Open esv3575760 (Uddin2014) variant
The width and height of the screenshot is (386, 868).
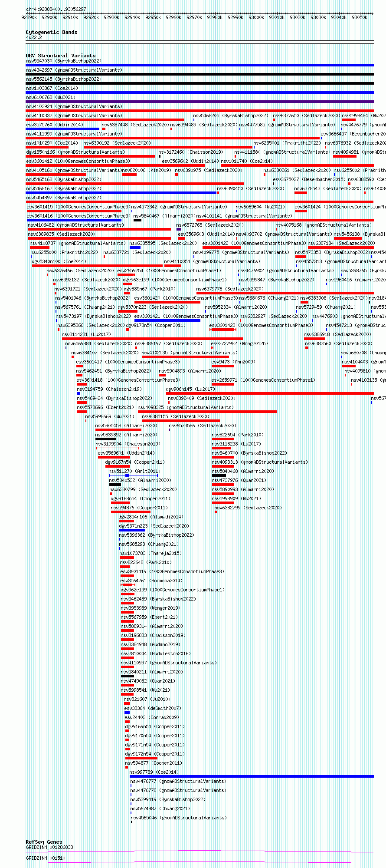coord(54,125)
